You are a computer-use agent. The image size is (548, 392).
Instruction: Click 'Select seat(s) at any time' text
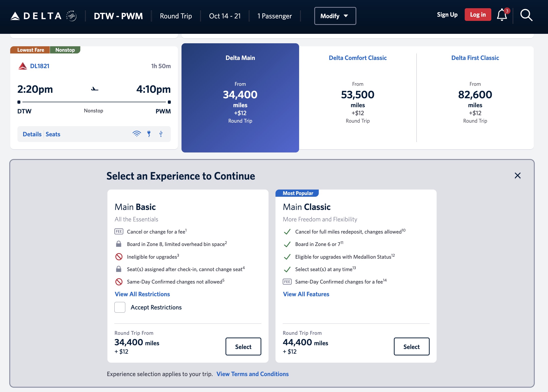click(325, 269)
